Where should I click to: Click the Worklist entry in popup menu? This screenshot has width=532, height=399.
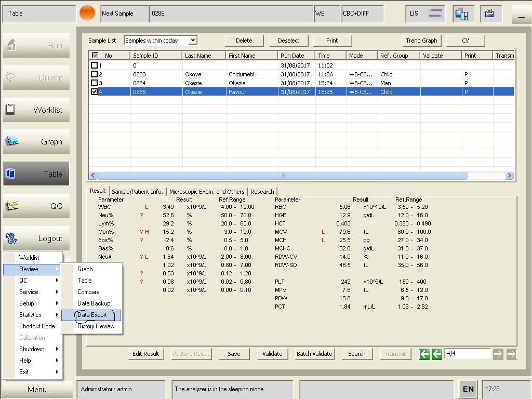click(33, 258)
